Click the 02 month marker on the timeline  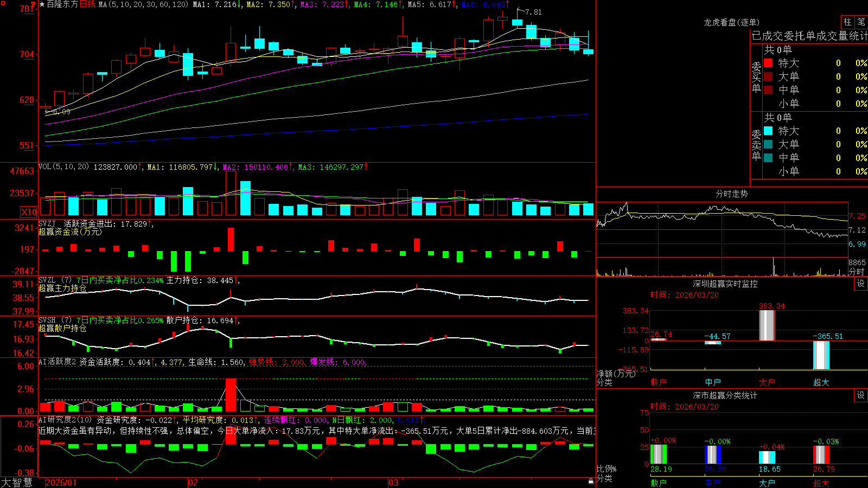(x=193, y=483)
